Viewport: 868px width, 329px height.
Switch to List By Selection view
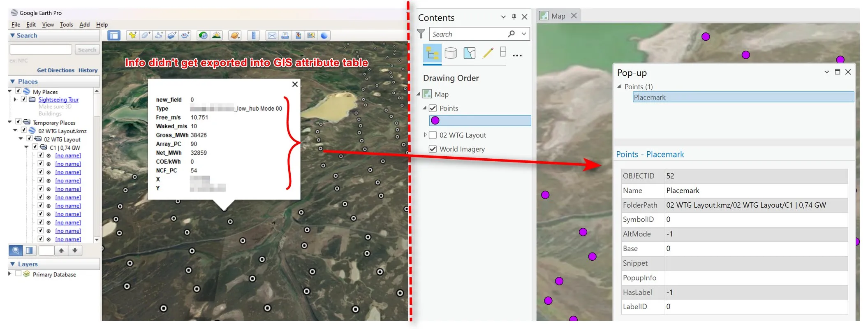pos(470,53)
